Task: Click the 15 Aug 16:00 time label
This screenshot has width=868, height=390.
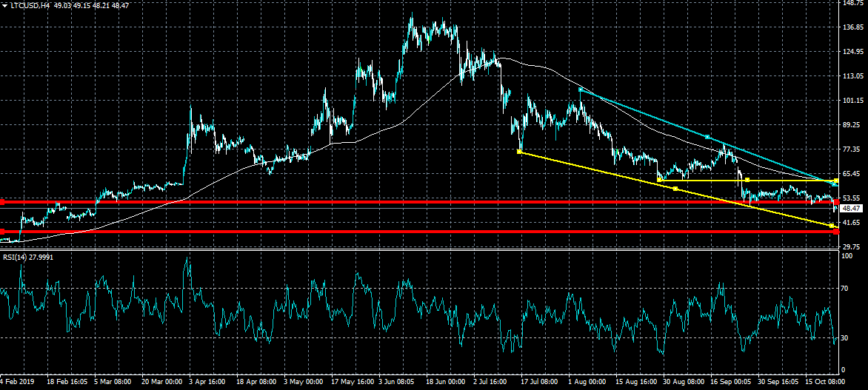Action: tap(637, 383)
